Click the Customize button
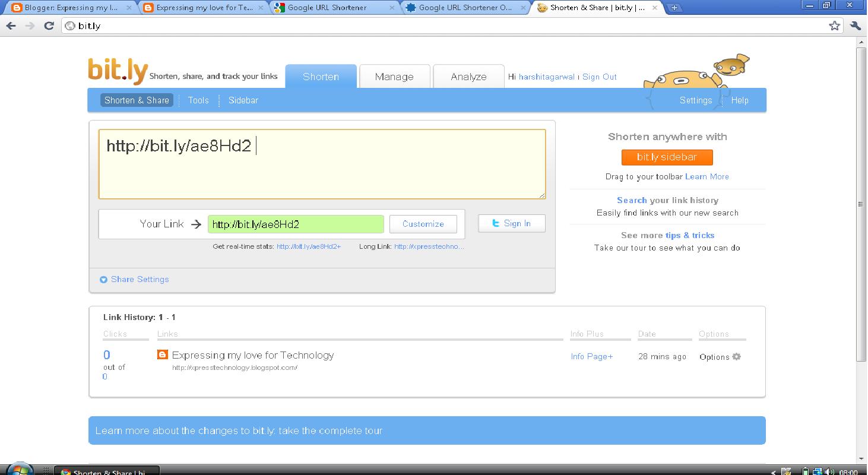 click(423, 224)
